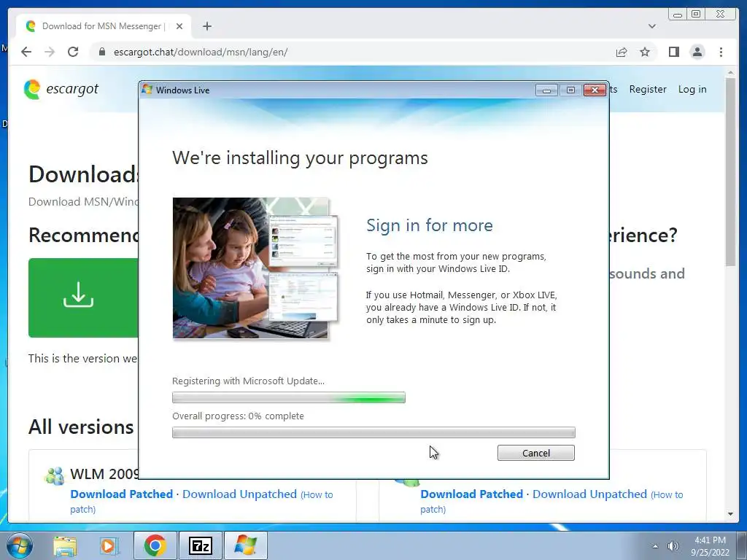Open the Windows Start menu orb
747x560 pixels.
(19, 545)
